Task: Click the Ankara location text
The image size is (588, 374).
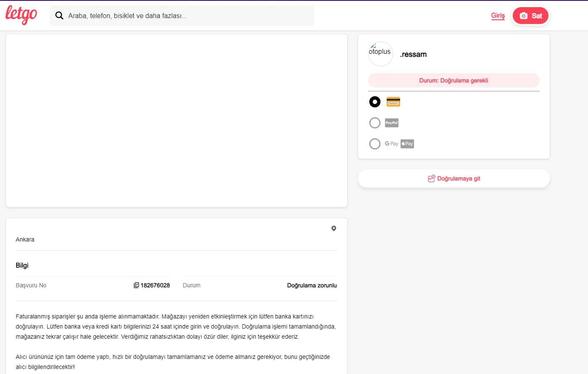Action: [x=25, y=239]
